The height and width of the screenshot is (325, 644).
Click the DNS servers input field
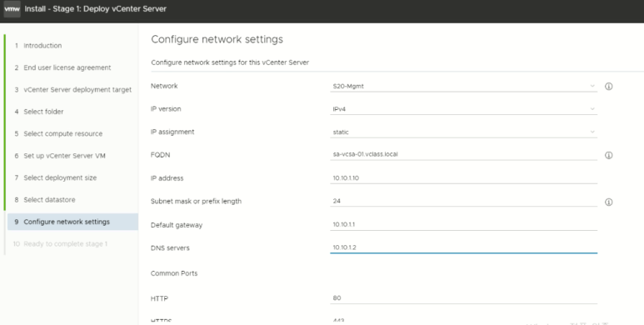463,247
